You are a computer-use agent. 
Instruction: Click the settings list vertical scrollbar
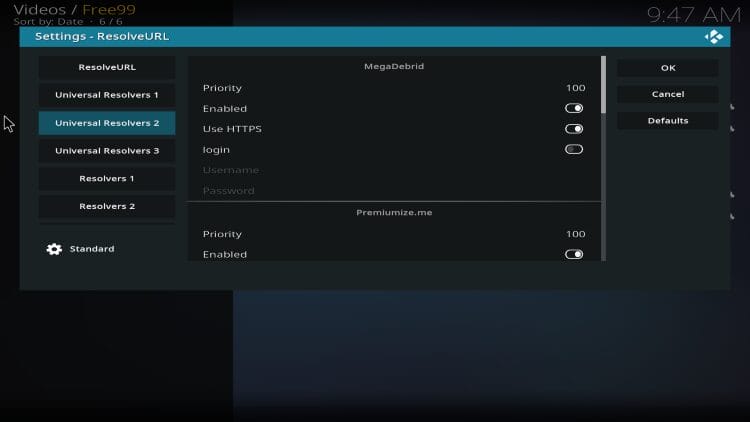603,158
